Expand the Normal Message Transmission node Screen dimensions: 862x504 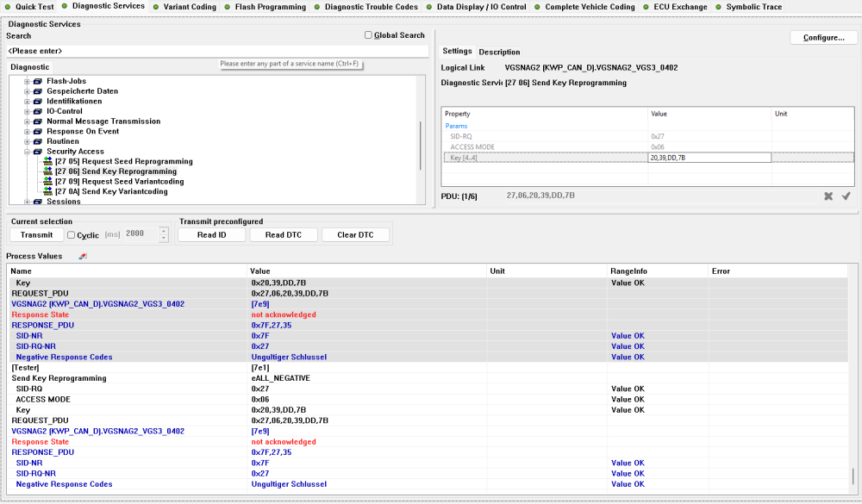tap(27, 121)
